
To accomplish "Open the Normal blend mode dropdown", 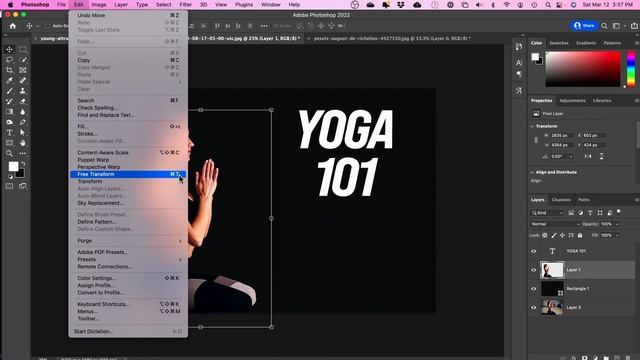I will coord(555,224).
